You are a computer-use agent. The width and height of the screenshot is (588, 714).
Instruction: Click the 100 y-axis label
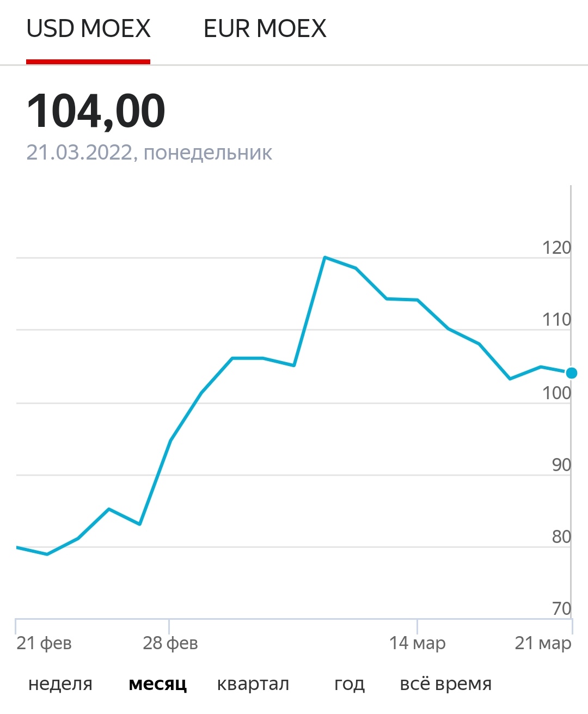(556, 393)
